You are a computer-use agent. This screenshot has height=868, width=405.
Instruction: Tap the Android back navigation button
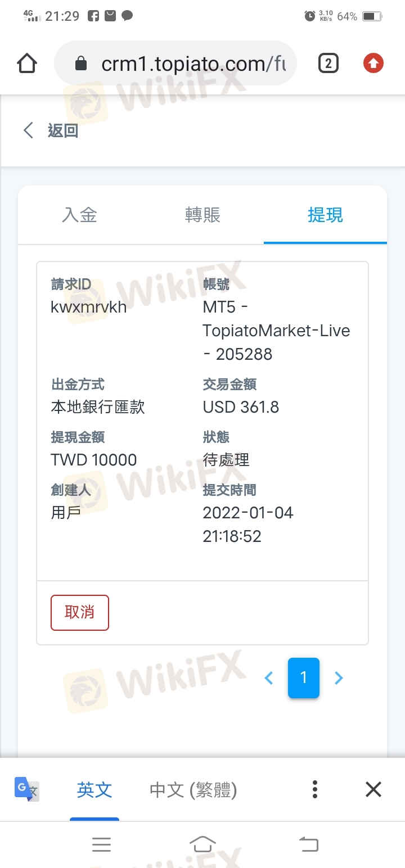tap(308, 844)
